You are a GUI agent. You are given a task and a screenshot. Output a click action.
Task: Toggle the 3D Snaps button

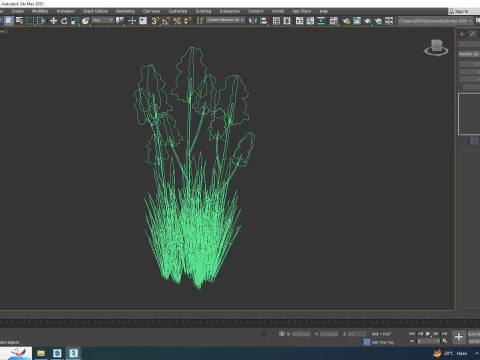155,21
